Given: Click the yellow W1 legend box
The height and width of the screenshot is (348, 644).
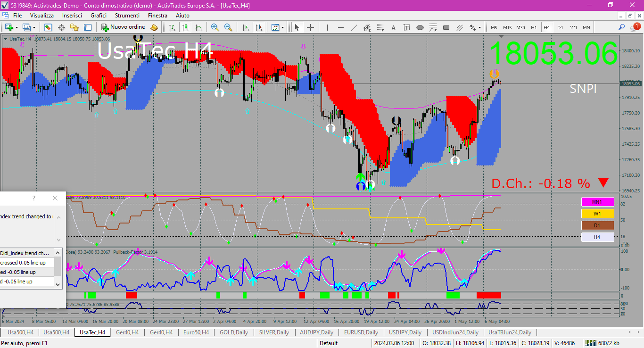Looking at the screenshot, I should (597, 214).
